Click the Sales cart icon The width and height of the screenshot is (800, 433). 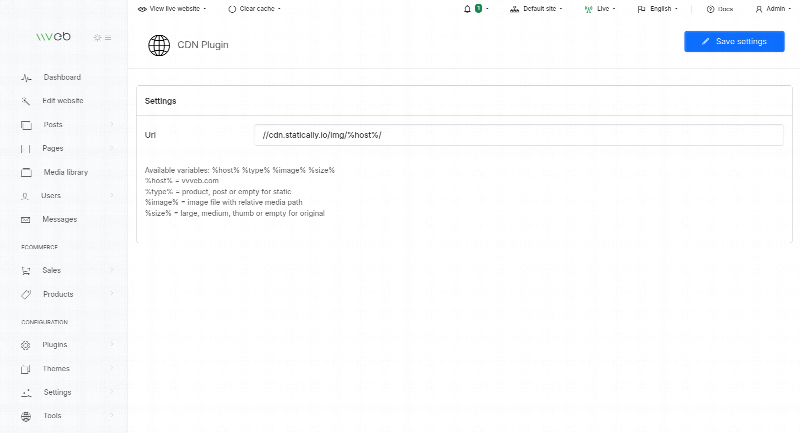[26, 271]
